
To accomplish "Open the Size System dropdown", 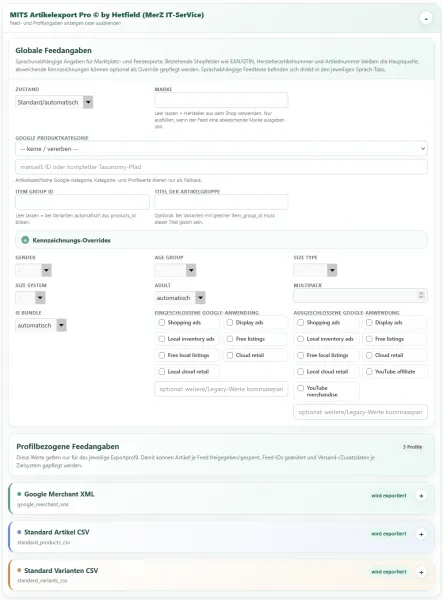I will [x=30, y=297].
